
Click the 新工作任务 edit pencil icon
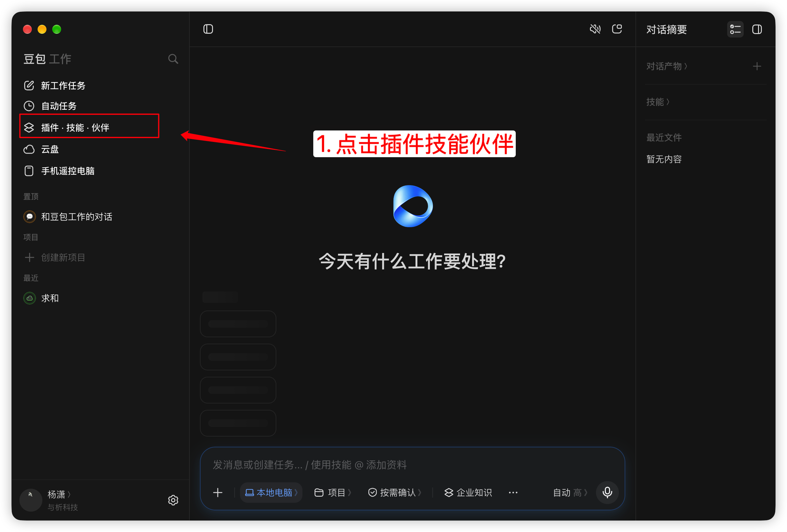click(29, 86)
